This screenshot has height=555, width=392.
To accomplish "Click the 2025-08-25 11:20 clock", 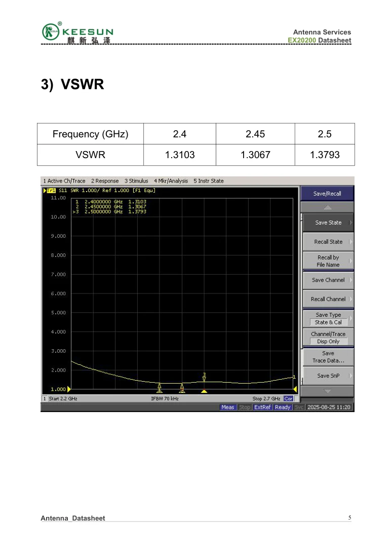I will pyautogui.click(x=329, y=407).
